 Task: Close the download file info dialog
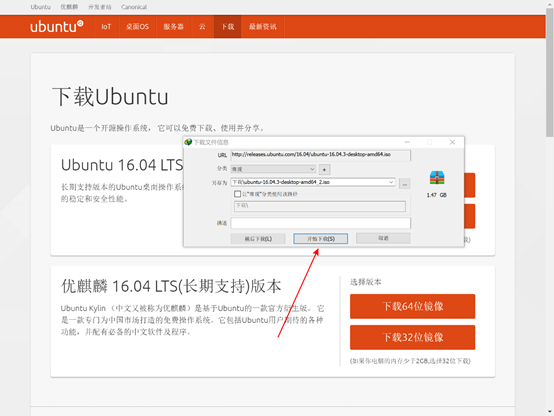click(452, 142)
